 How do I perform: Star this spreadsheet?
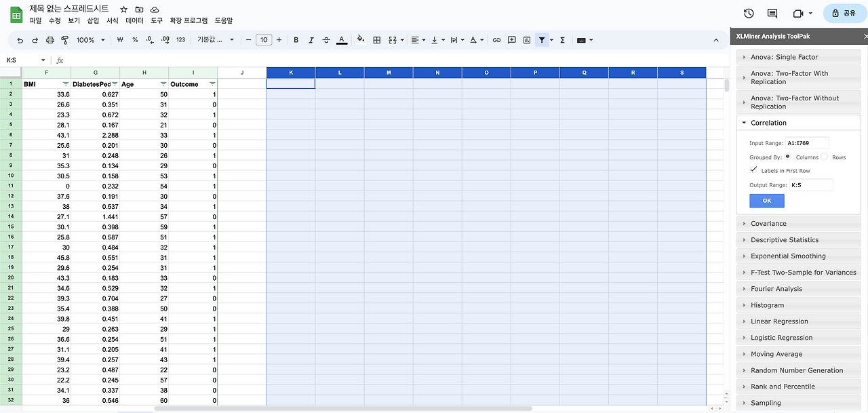(123, 9)
